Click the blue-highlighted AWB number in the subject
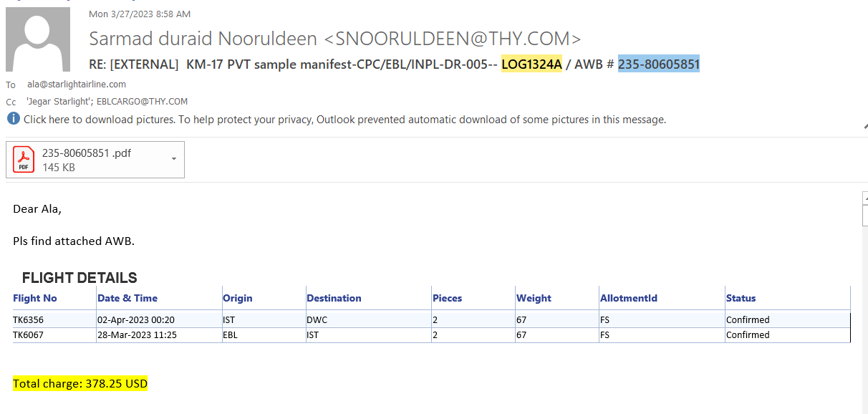The width and height of the screenshot is (868, 414). click(658, 64)
